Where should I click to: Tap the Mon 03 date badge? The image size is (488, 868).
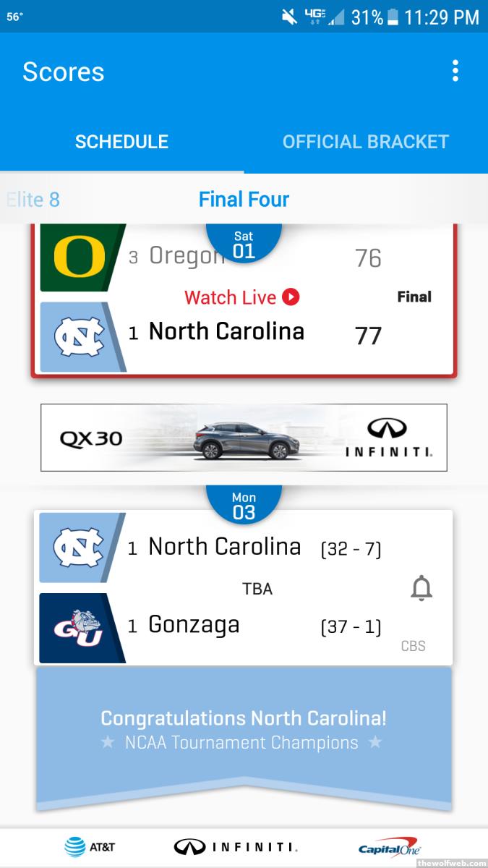point(244,506)
